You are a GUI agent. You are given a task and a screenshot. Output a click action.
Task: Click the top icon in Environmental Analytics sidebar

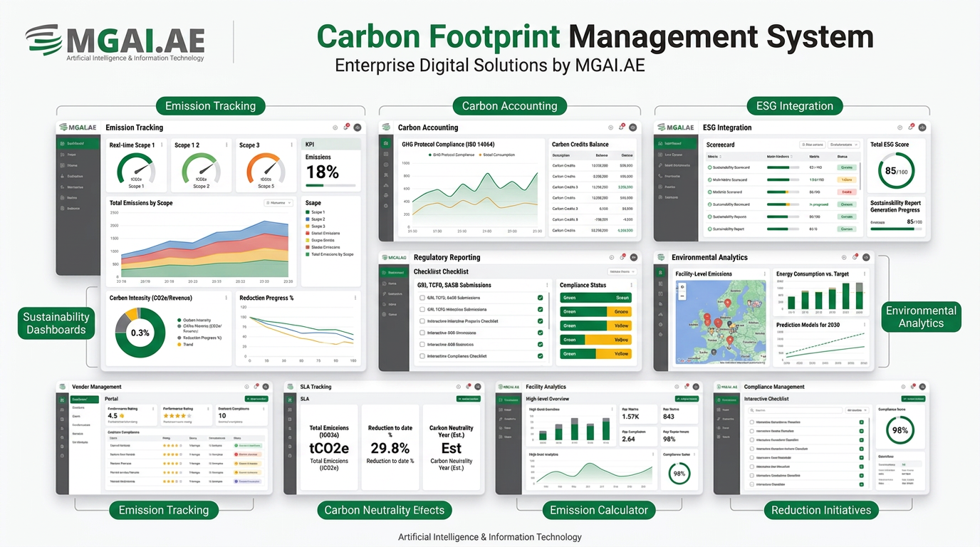click(x=660, y=273)
